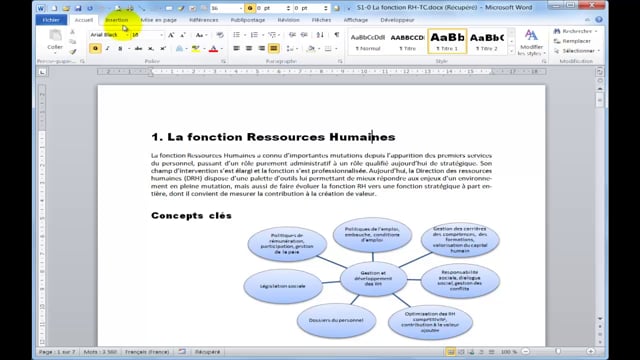Click the clear formatting icon
The width and height of the screenshot is (640, 360).
coord(220,35)
